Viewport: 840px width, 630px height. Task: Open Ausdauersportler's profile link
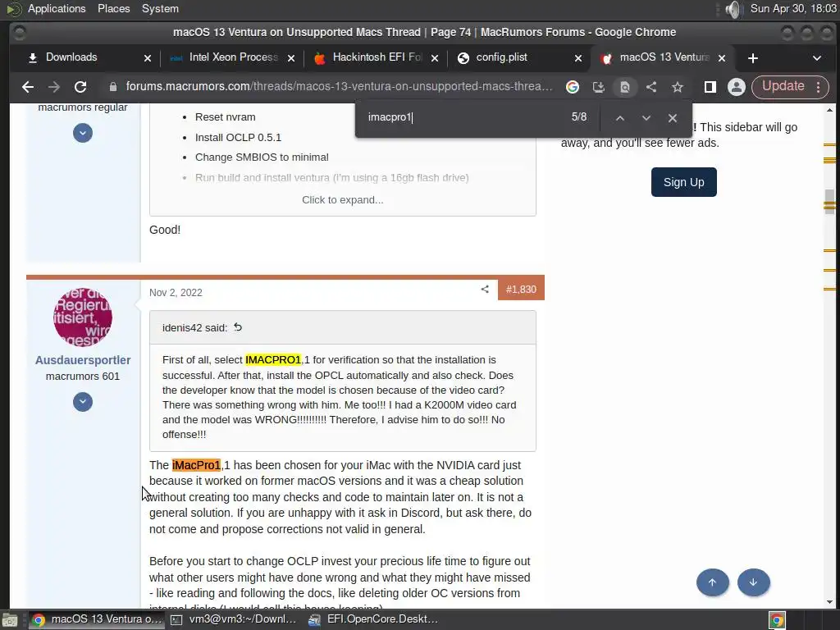pos(83,360)
